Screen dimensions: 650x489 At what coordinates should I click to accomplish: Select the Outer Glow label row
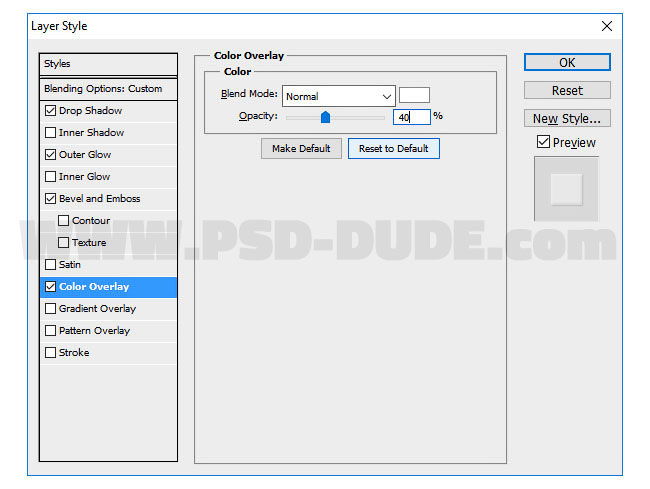(108, 155)
